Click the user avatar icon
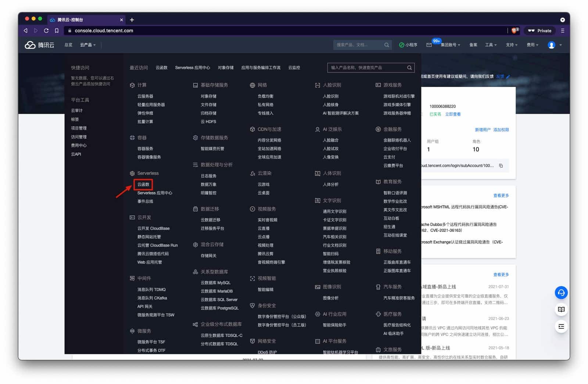This screenshot has width=588, height=384. click(x=551, y=45)
